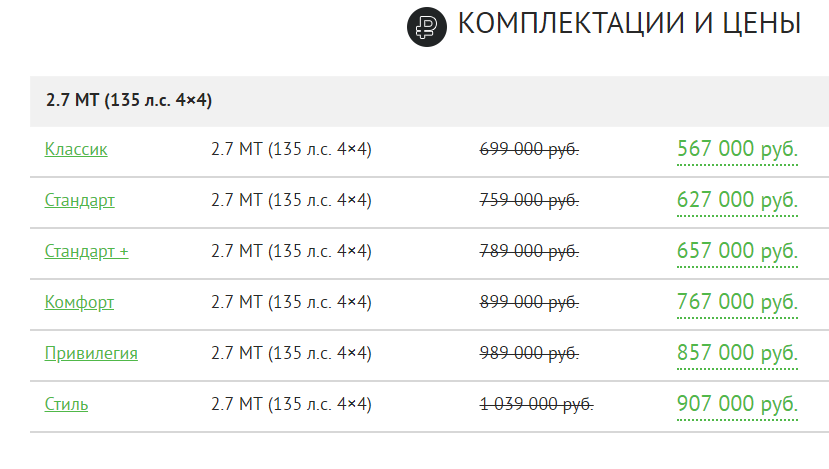The image size is (829, 469).
Task: Click the 767 000 руб. discounted price
Action: coord(737,302)
